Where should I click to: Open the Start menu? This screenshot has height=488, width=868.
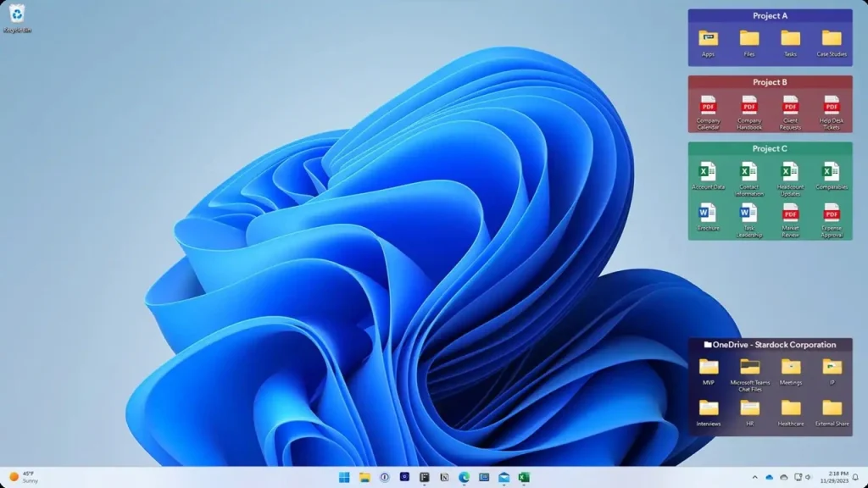coord(342,477)
